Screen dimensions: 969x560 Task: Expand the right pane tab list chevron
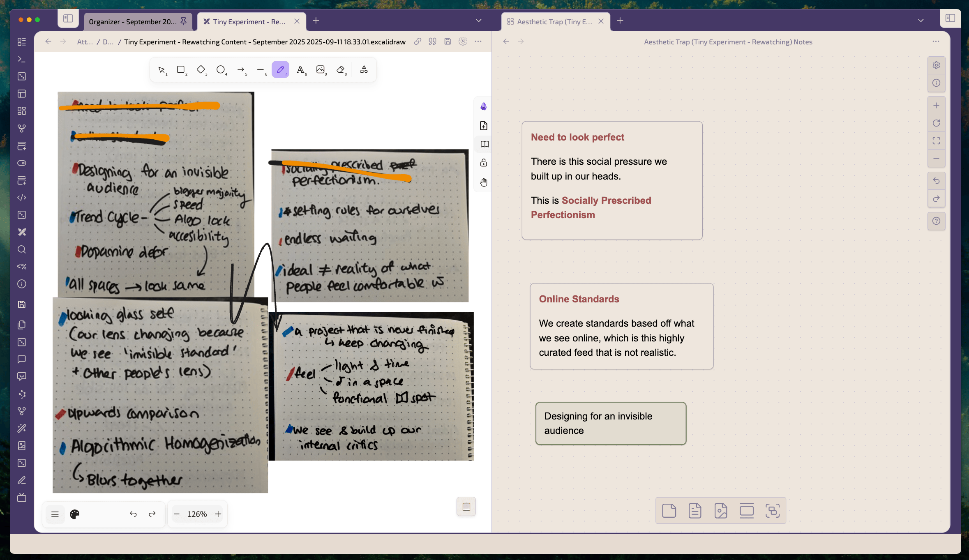(921, 21)
